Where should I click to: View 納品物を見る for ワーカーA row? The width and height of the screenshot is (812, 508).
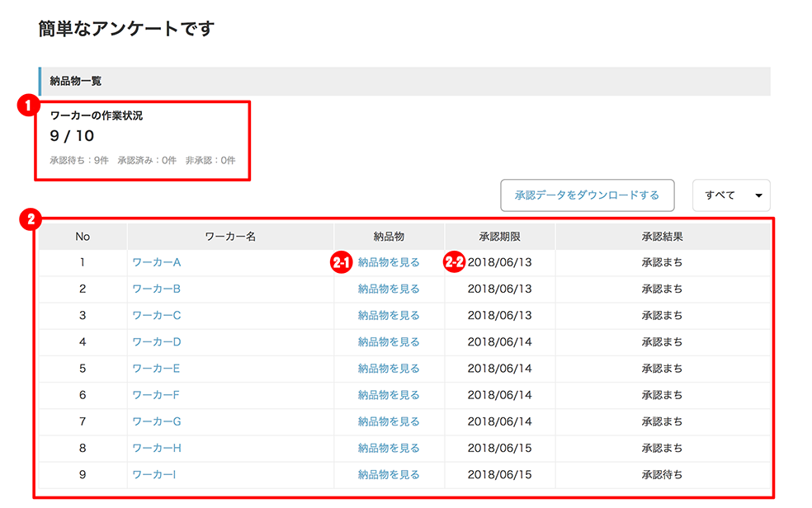click(x=389, y=262)
